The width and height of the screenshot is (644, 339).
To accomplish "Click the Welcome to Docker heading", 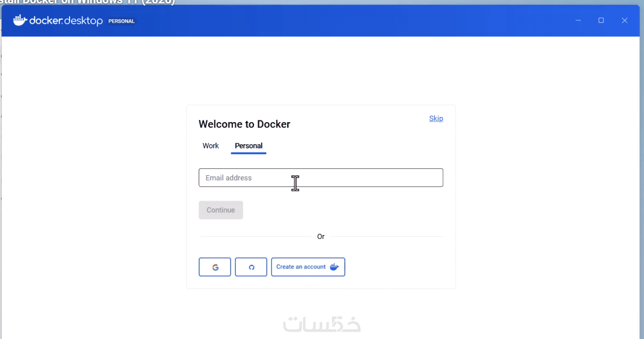I will (x=244, y=124).
